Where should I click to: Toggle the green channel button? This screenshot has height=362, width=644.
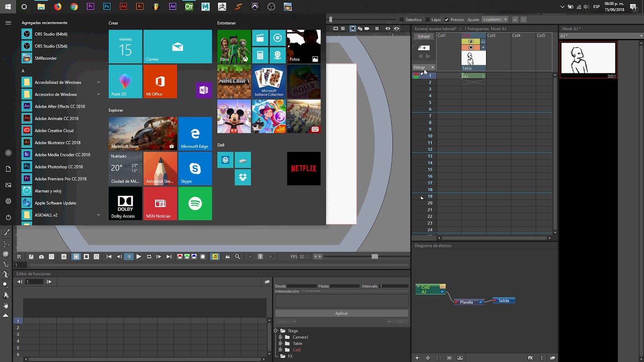pos(187,256)
